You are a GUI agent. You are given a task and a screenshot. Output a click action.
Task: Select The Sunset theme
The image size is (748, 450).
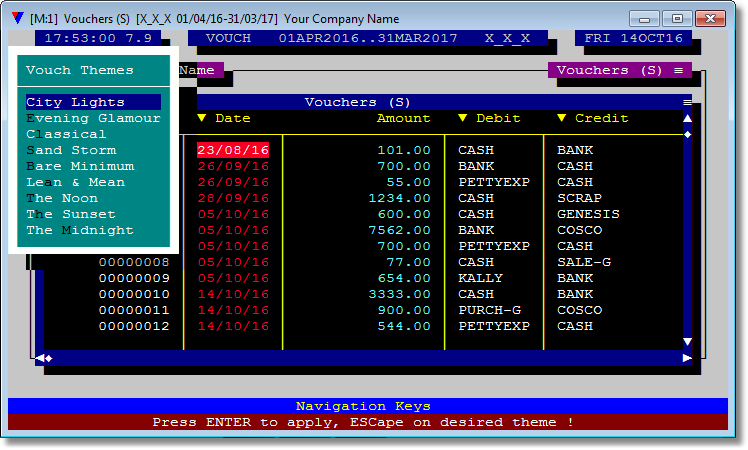pos(71,214)
